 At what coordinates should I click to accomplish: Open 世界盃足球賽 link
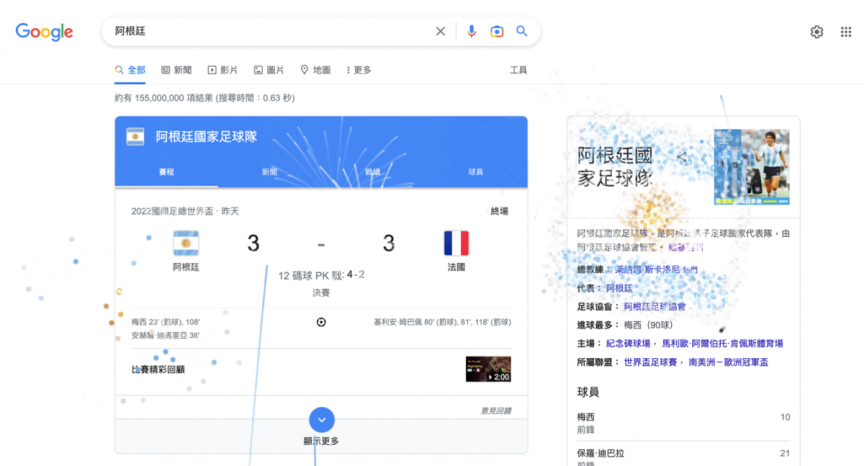pos(650,362)
